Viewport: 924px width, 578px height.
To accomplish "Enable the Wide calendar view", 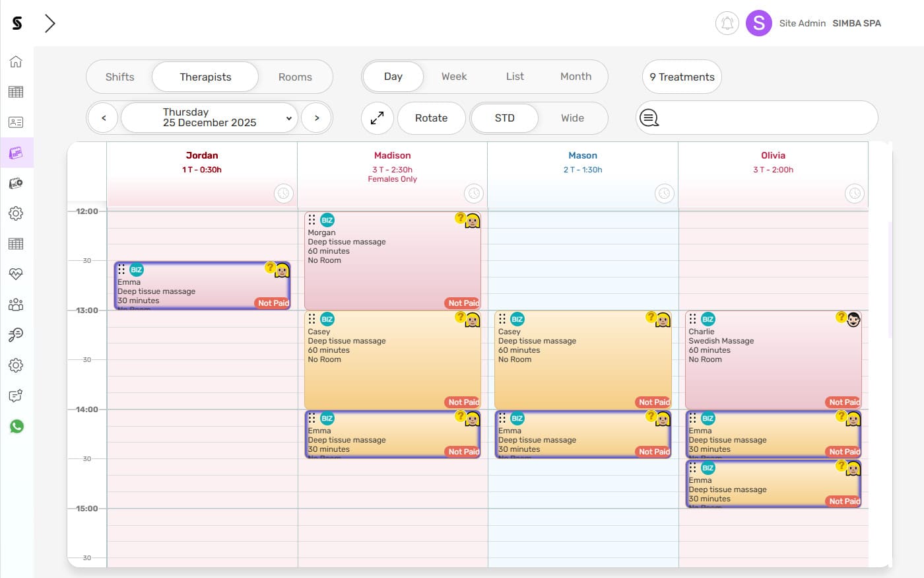I will click(x=572, y=118).
